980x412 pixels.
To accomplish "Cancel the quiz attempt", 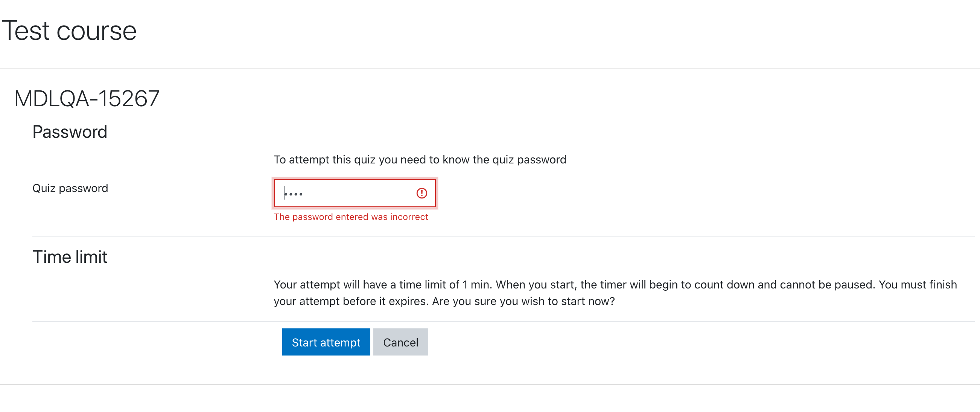I will pos(400,342).
